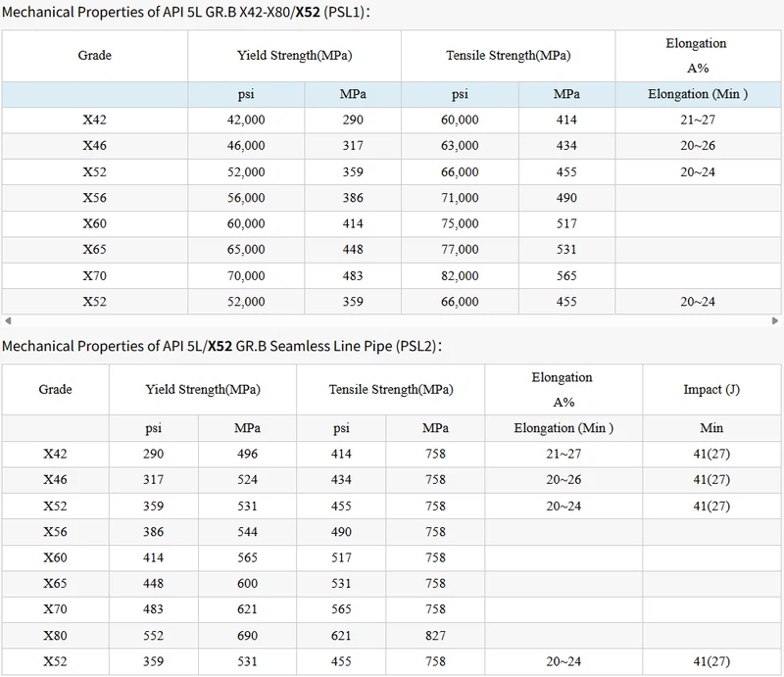Click the Tensile Strength(MPa) header in the PSL2 table

(391, 388)
